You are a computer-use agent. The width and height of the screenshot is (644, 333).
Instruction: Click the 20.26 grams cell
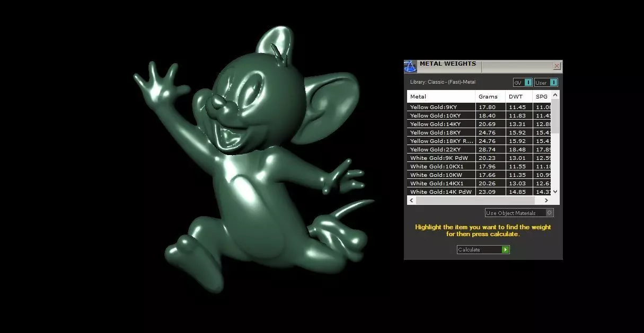490,183
